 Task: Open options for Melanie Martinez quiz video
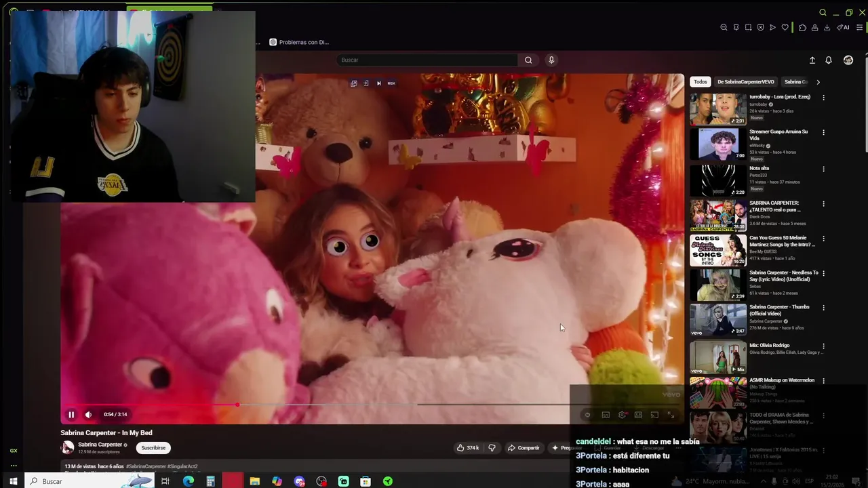(824, 239)
